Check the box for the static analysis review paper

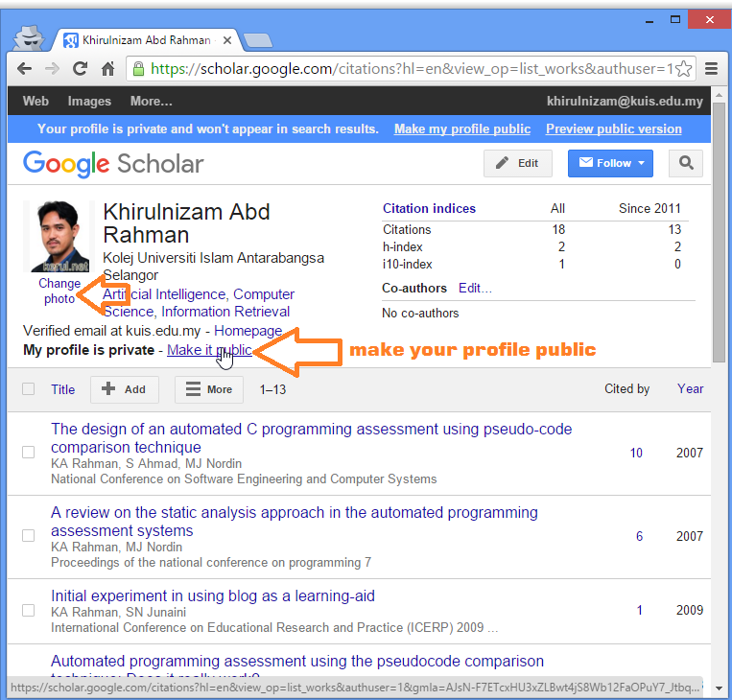pyautogui.click(x=29, y=535)
